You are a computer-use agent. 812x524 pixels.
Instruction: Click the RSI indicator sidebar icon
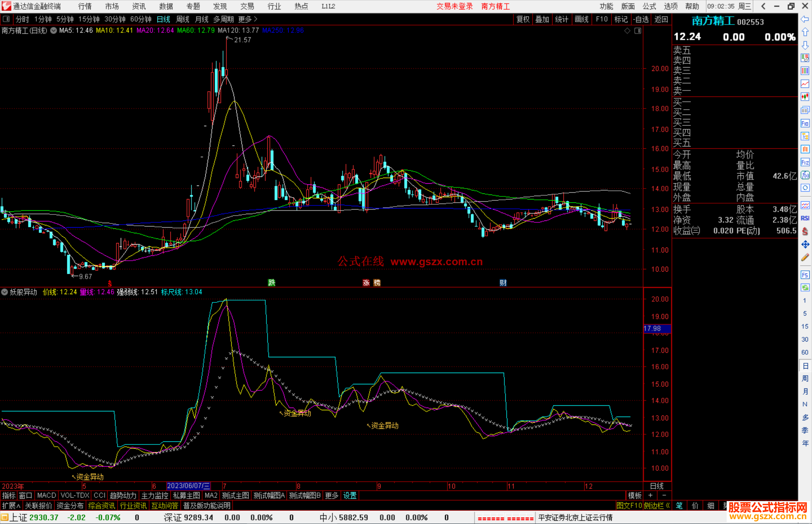(805, 218)
